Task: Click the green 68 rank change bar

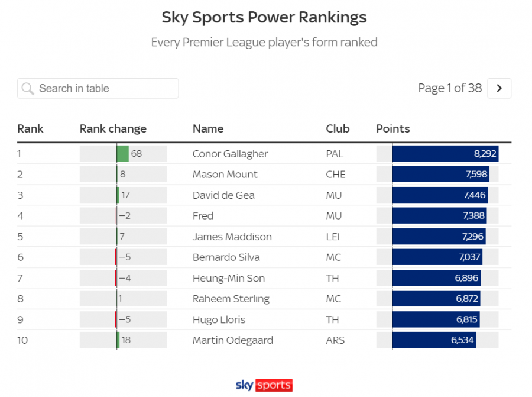Action: point(123,153)
